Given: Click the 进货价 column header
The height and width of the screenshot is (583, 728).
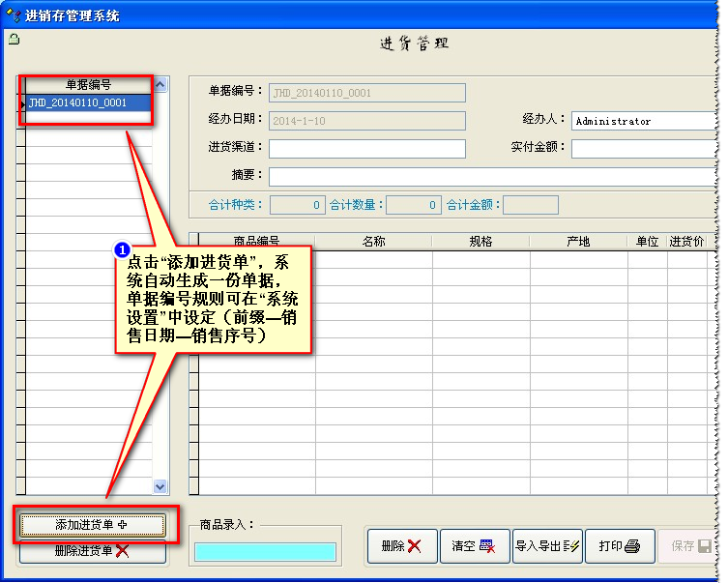Looking at the screenshot, I should [687, 242].
